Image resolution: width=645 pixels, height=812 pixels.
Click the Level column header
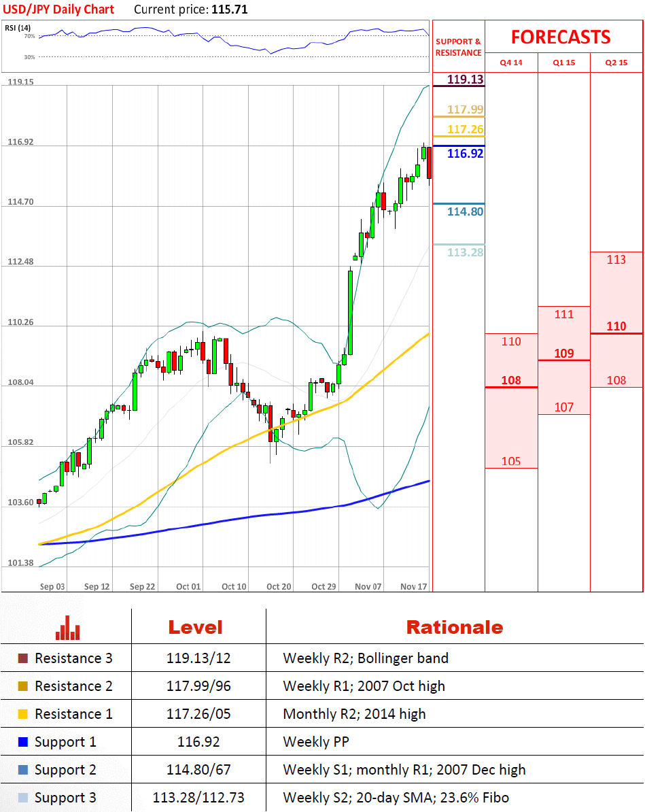(195, 627)
